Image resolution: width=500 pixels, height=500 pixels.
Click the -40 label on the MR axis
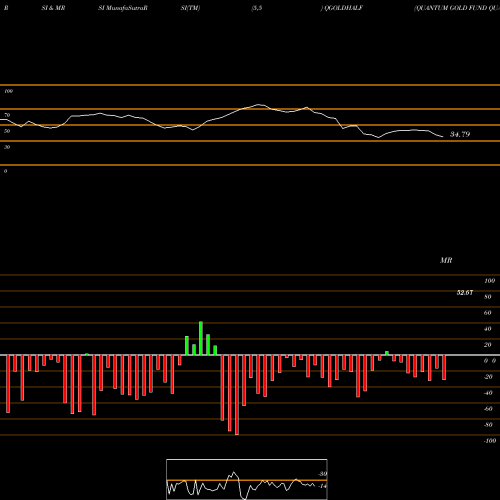pos(488,393)
